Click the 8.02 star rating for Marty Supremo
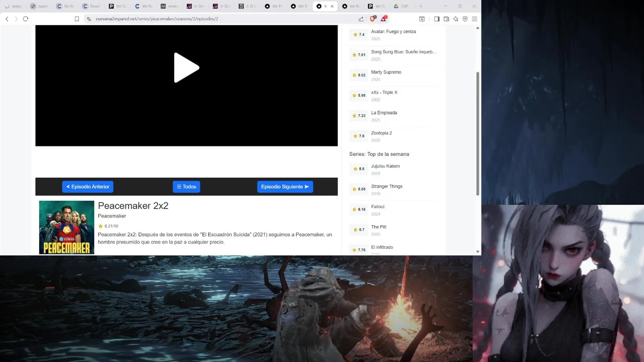Image resolution: width=644 pixels, height=362 pixels. click(359, 75)
